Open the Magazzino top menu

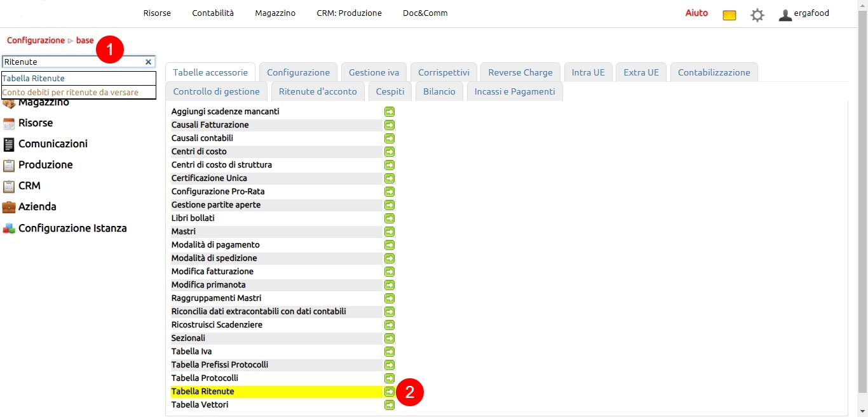[275, 13]
